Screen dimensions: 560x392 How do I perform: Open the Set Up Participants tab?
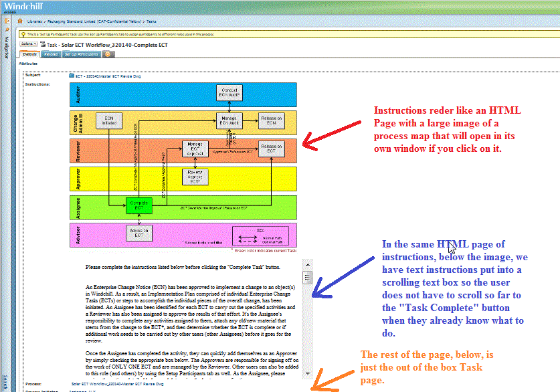click(80, 54)
